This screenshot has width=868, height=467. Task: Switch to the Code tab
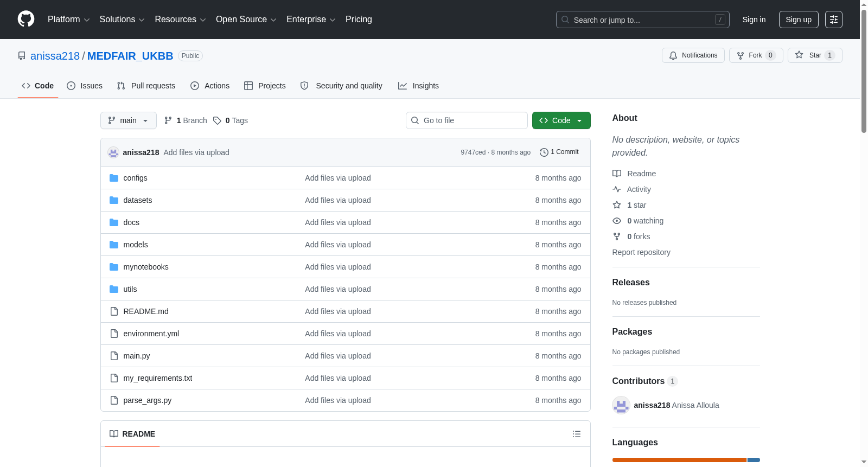point(38,86)
